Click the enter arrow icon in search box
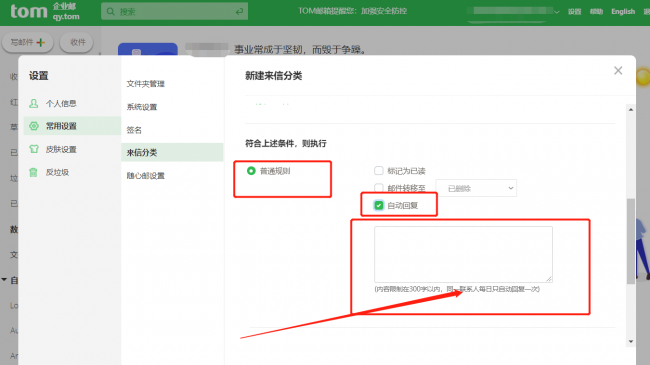 [239, 12]
